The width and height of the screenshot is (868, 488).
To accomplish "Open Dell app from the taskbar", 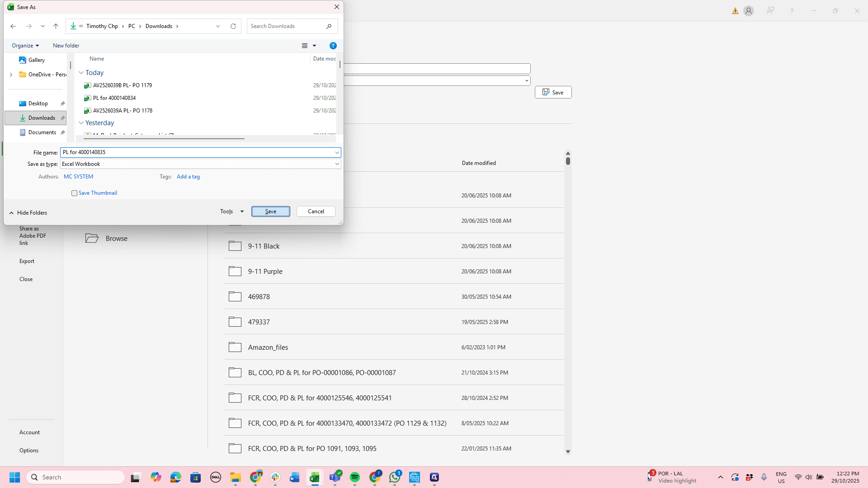I will [x=216, y=477].
